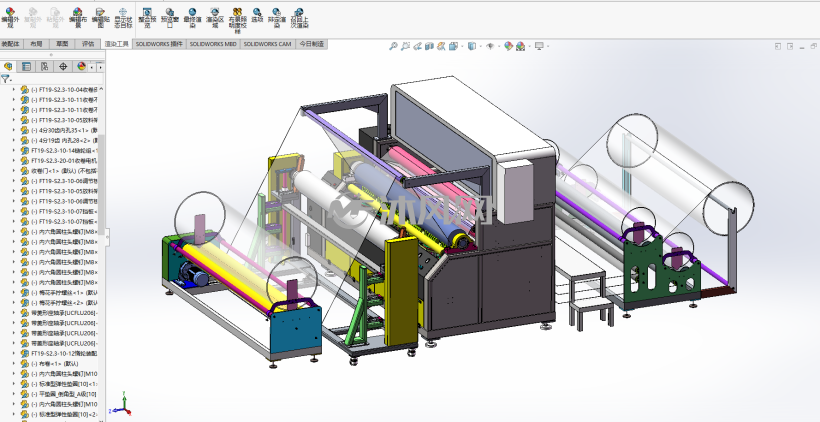This screenshot has height=422, width=820.
Task: Switch to PropertyManager panel tab
Action: [x=26, y=66]
